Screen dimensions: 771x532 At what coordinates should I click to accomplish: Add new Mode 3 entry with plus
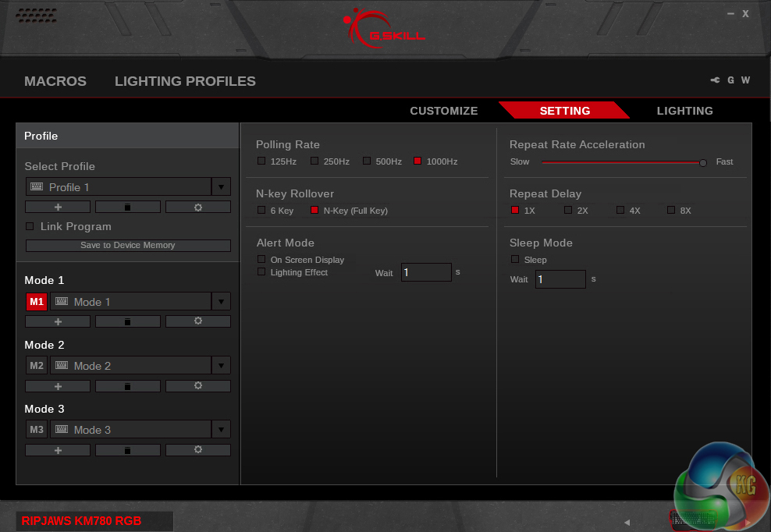tap(58, 450)
